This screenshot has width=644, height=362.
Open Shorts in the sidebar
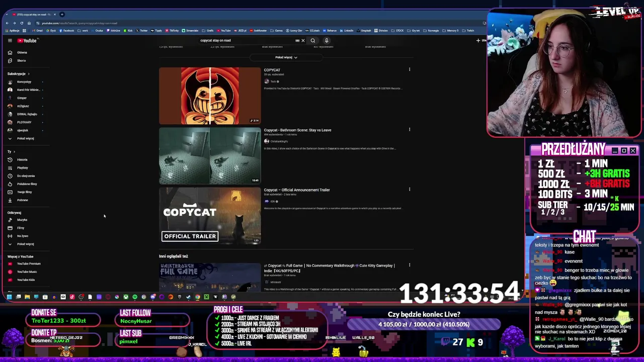pyautogui.click(x=21, y=61)
